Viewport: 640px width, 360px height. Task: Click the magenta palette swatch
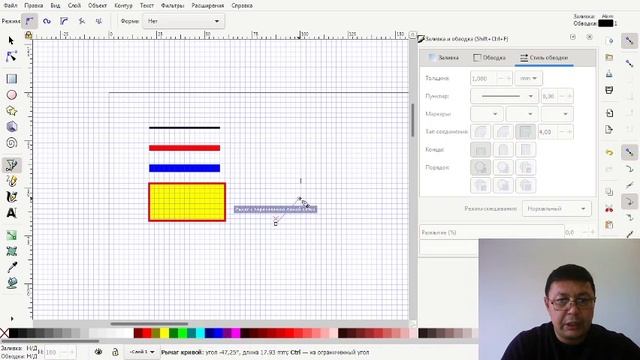[236, 333]
